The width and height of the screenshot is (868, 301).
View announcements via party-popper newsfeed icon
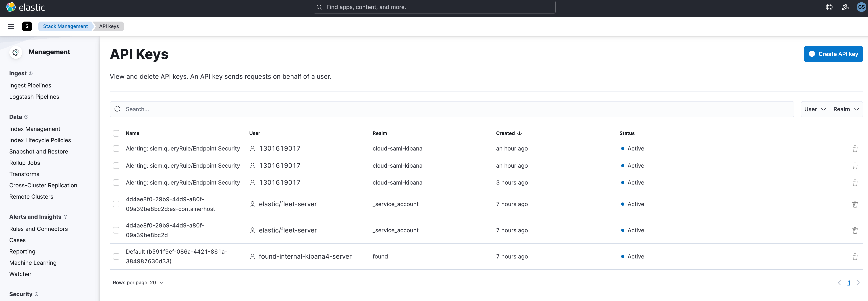click(845, 7)
